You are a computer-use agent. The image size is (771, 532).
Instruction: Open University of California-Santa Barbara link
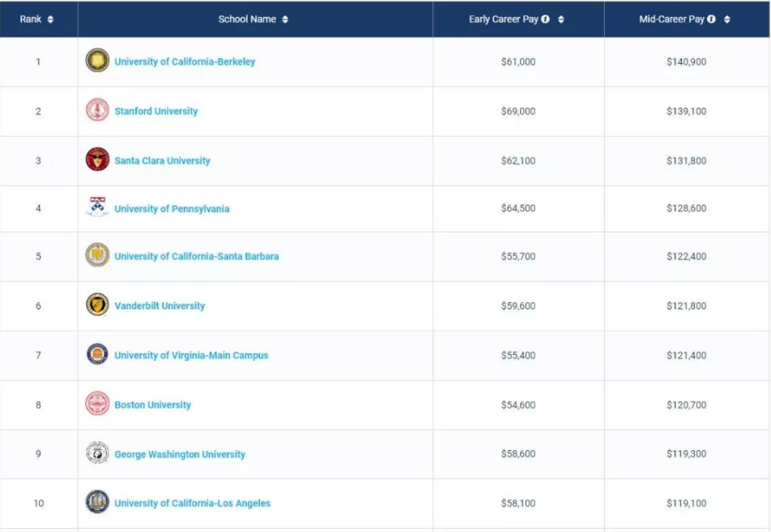[197, 256]
